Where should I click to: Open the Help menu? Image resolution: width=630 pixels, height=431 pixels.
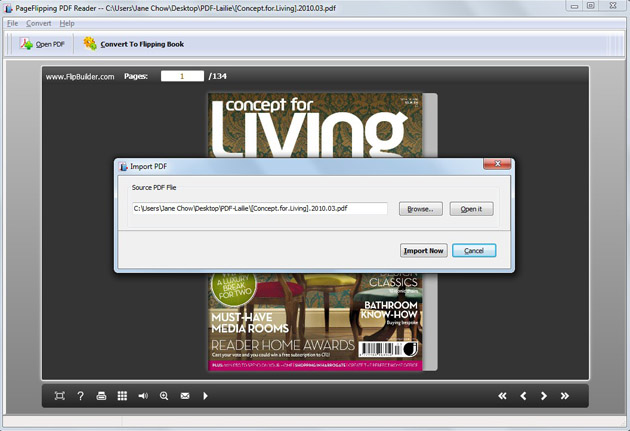coord(67,23)
